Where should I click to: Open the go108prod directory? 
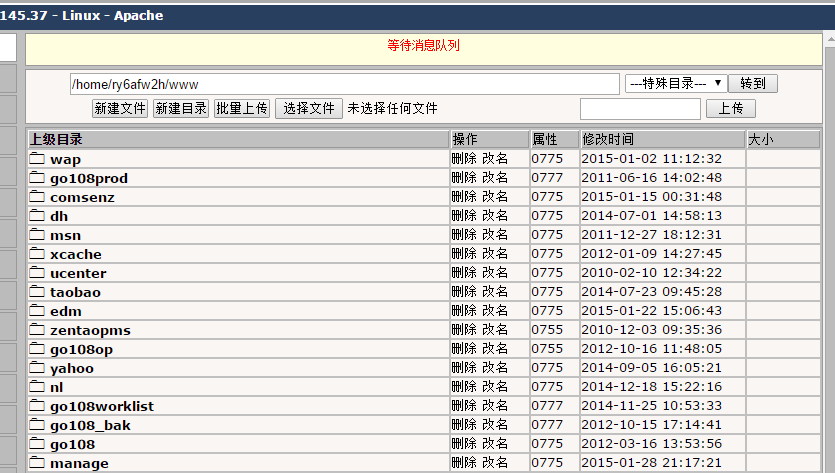[x=89, y=178]
